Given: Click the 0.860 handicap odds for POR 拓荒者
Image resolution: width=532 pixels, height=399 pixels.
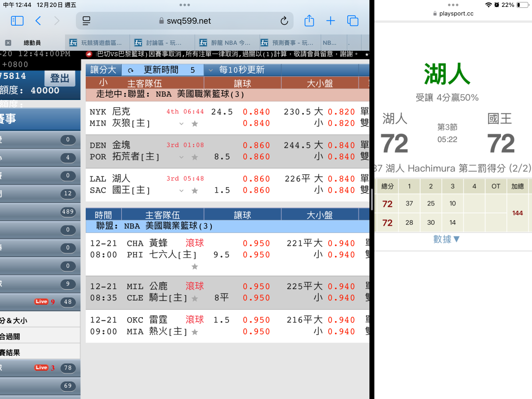Looking at the screenshot, I should [256, 157].
